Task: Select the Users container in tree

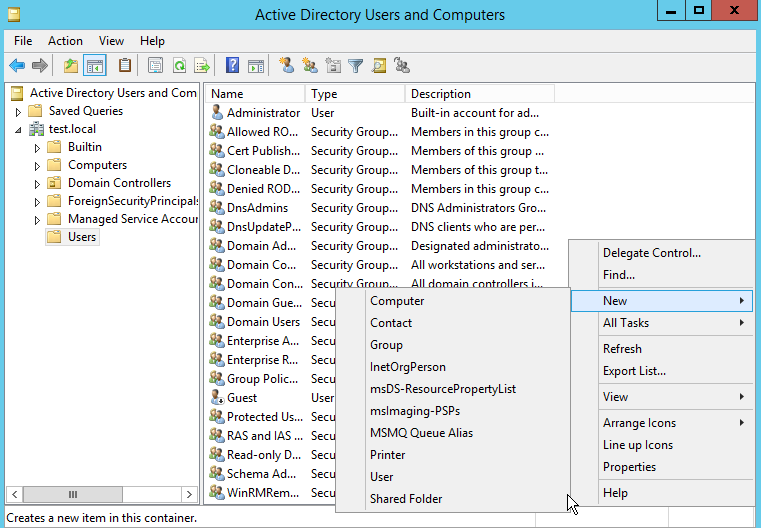Action: click(82, 237)
